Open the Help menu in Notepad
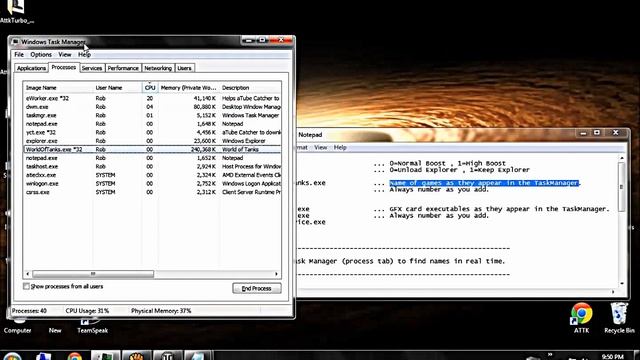This screenshot has width=640, height=360. [340, 147]
